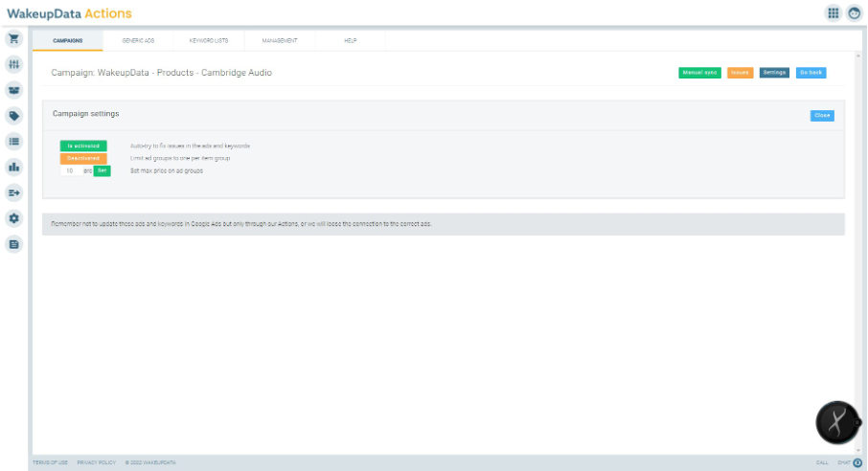Open the apps grid icon in header

834,13
